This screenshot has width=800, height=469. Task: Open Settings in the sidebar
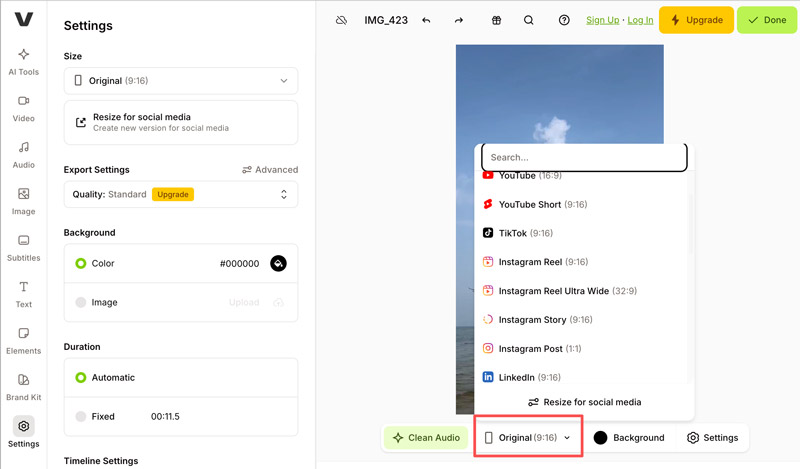point(23,434)
